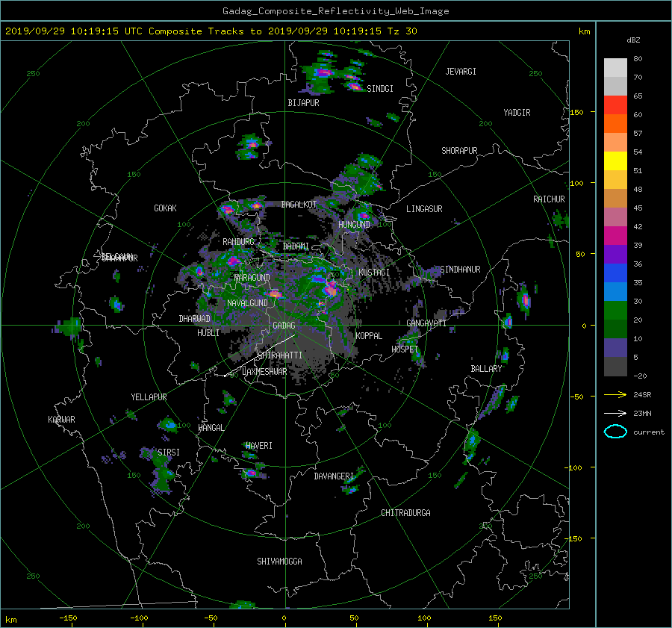Click the light gray 80 dBZ swatch
Viewport: 672px width, 628px height.
click(615, 67)
